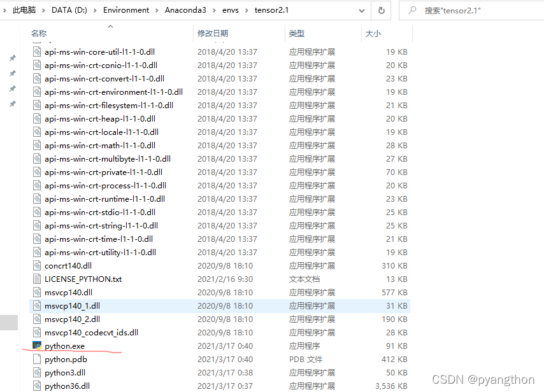This screenshot has height=392, width=544.
Task: Toggle sort order via the 名称 column arrow
Action: point(110,25)
